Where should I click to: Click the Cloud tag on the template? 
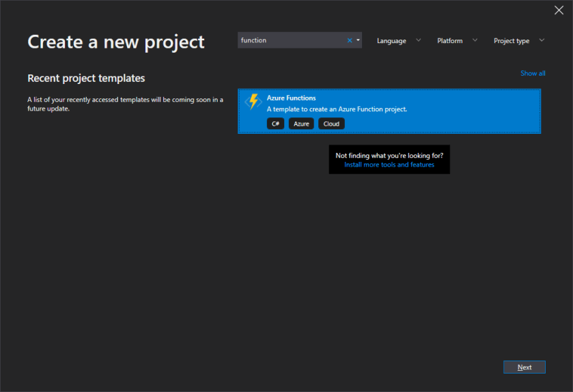[x=331, y=124]
